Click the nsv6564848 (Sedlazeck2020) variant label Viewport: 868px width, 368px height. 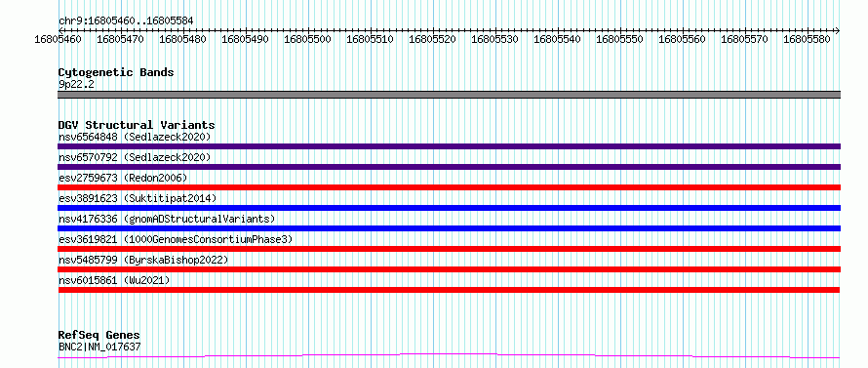pos(135,137)
